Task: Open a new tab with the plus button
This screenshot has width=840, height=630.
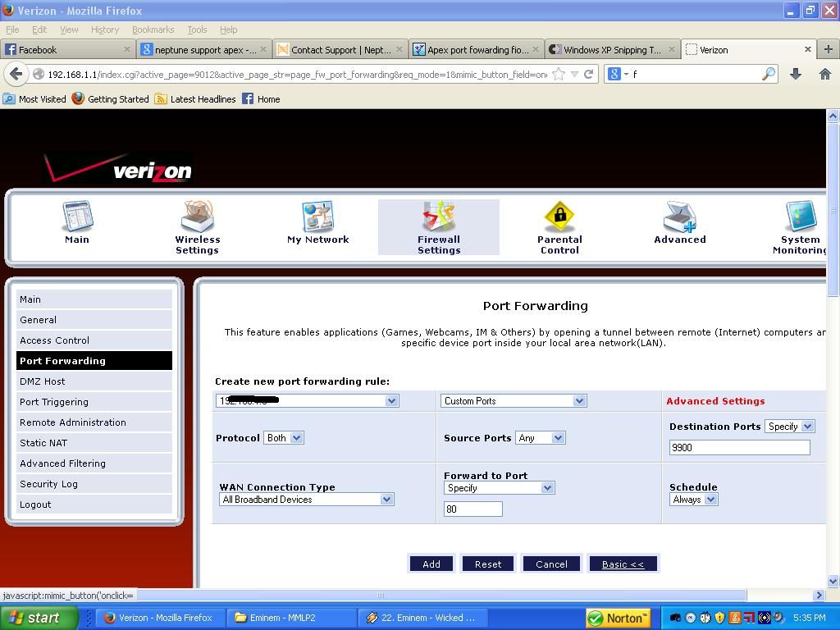Action: pyautogui.click(x=829, y=49)
